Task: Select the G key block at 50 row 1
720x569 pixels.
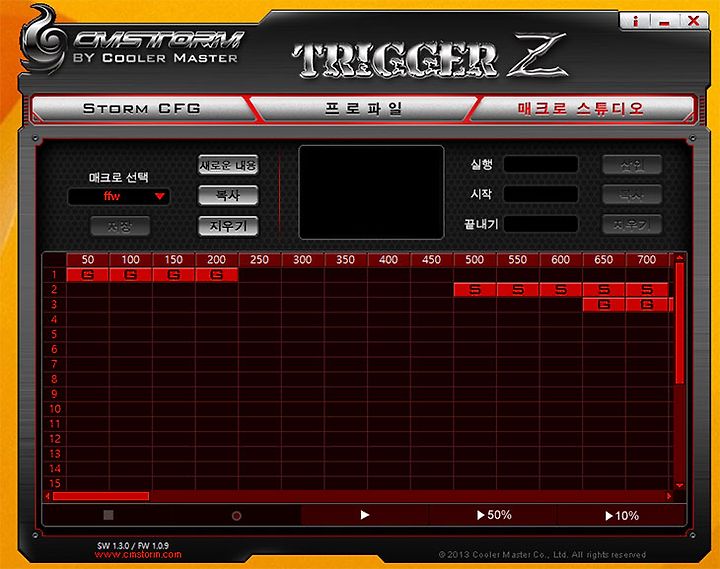Action: [88, 275]
